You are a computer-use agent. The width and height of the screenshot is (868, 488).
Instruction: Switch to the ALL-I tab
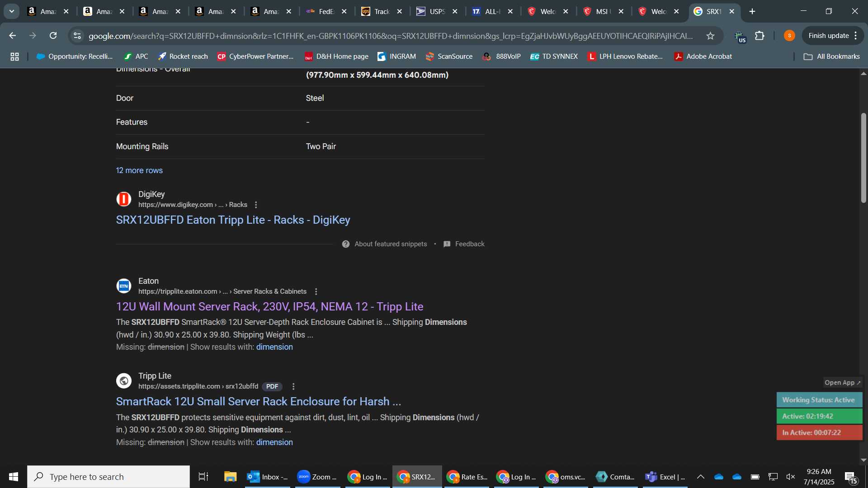pos(492,11)
